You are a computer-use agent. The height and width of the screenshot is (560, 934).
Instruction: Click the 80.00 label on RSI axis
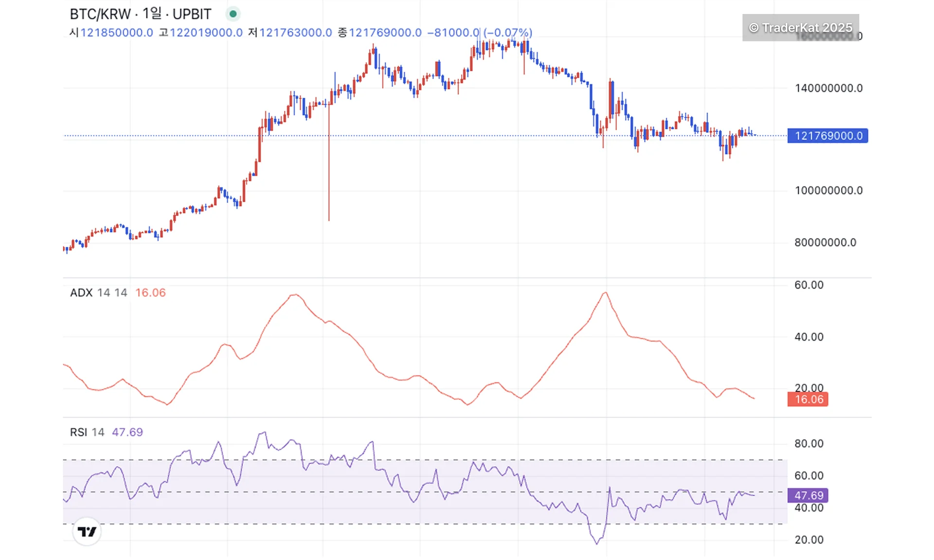(808, 443)
